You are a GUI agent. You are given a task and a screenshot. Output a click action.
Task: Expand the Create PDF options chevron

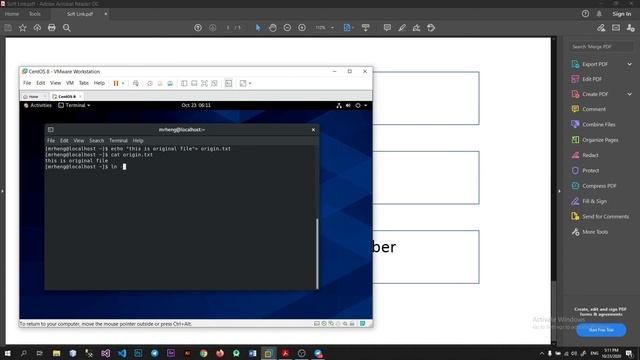[x=629, y=94]
